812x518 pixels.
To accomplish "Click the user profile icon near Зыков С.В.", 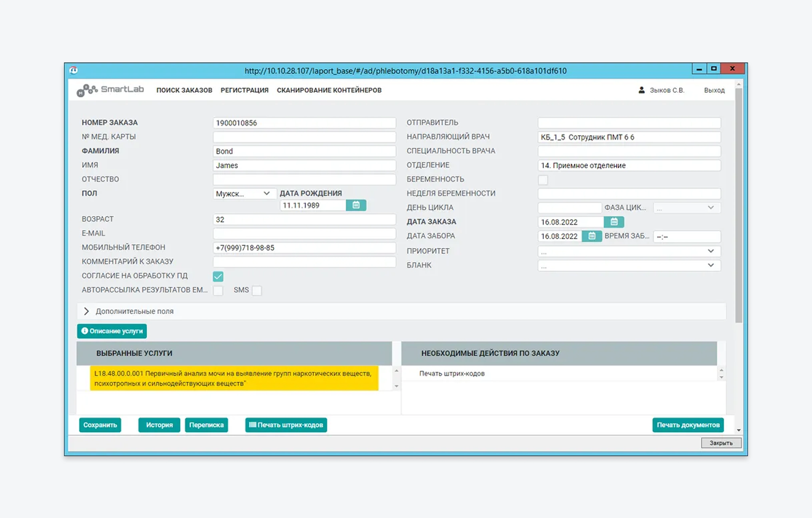I will 641,90.
